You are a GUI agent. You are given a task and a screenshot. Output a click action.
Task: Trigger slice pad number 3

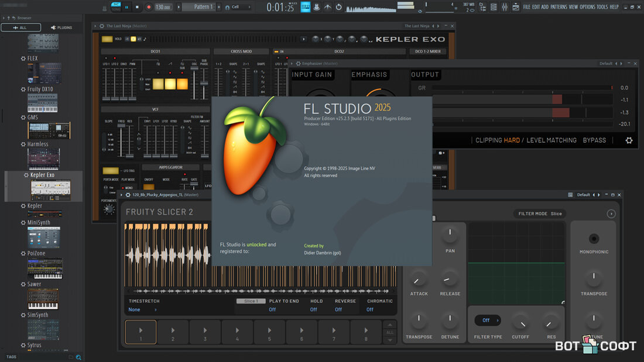[x=205, y=332]
